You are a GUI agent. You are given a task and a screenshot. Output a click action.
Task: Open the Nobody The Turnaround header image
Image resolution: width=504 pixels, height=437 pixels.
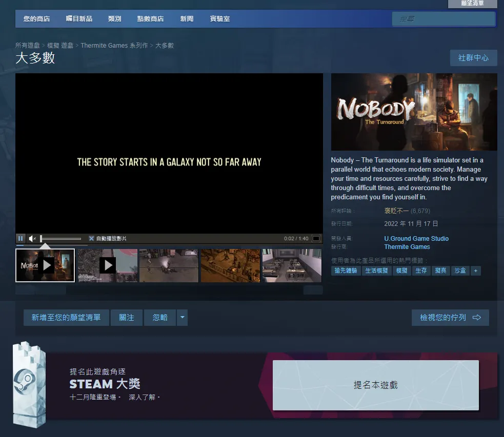(x=414, y=112)
